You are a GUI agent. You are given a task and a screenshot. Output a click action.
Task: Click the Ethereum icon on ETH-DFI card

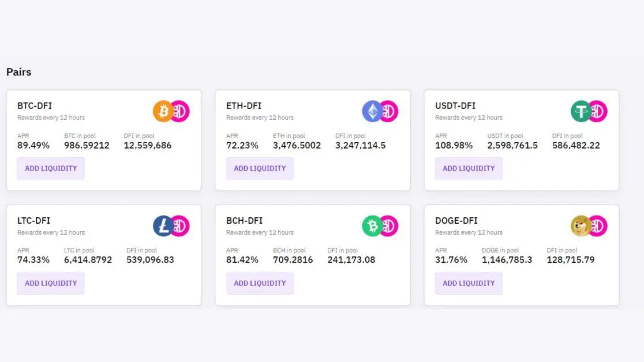[x=372, y=111]
